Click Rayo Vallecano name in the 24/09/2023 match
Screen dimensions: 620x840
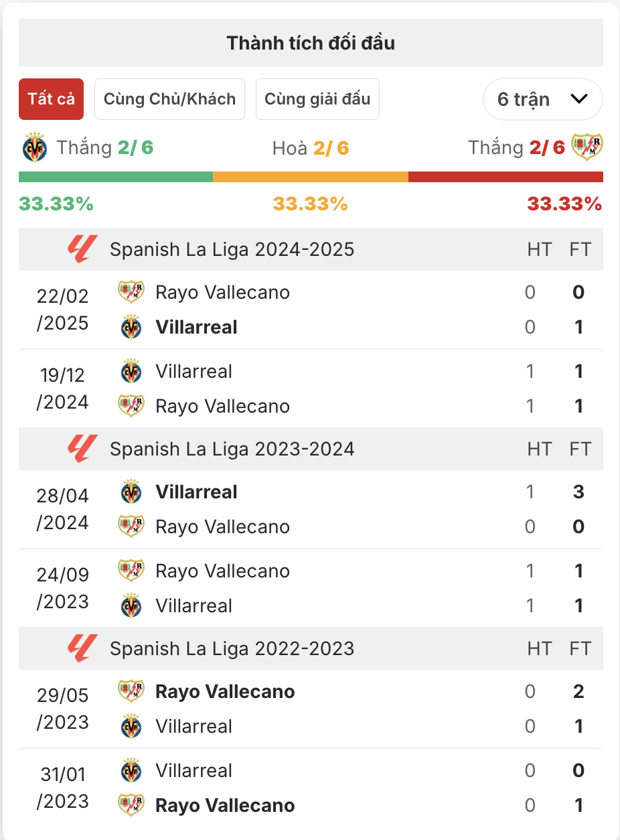point(222,571)
